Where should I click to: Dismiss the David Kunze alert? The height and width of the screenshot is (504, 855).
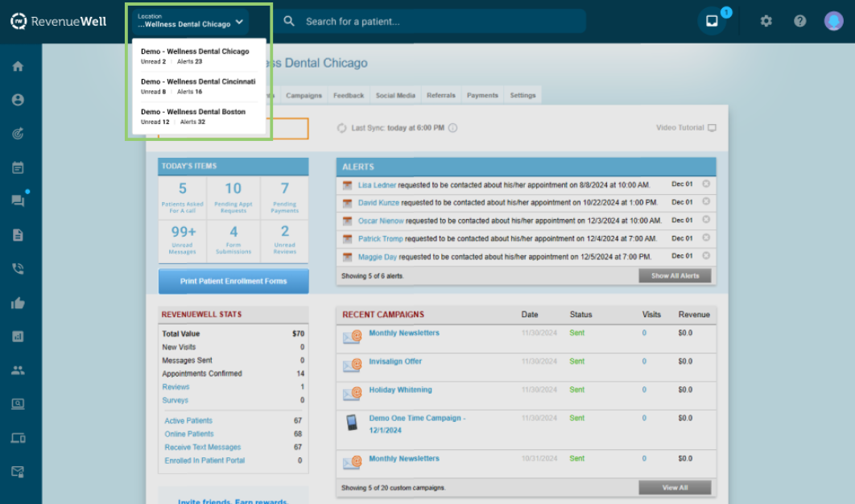706,202
